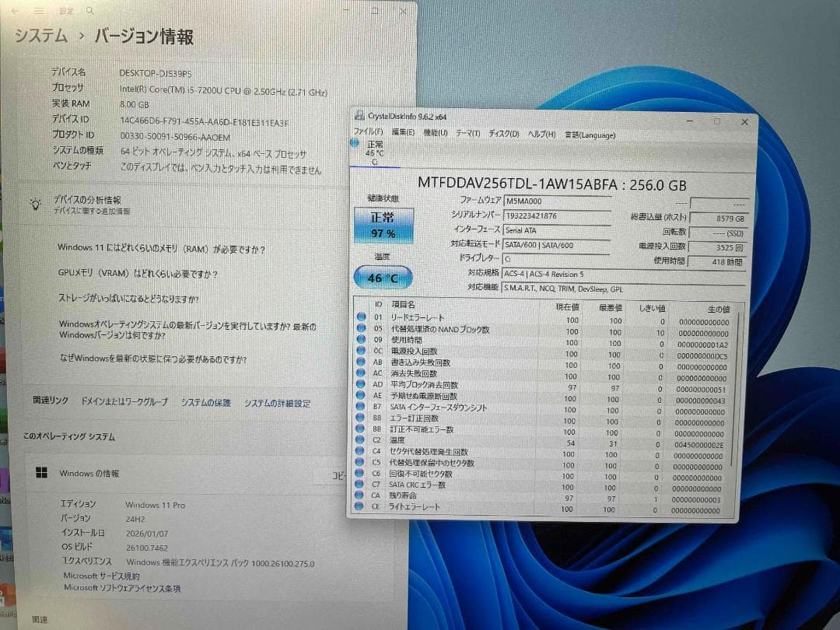Click the status dot for 回復不可能セクタ数 row

(359, 474)
